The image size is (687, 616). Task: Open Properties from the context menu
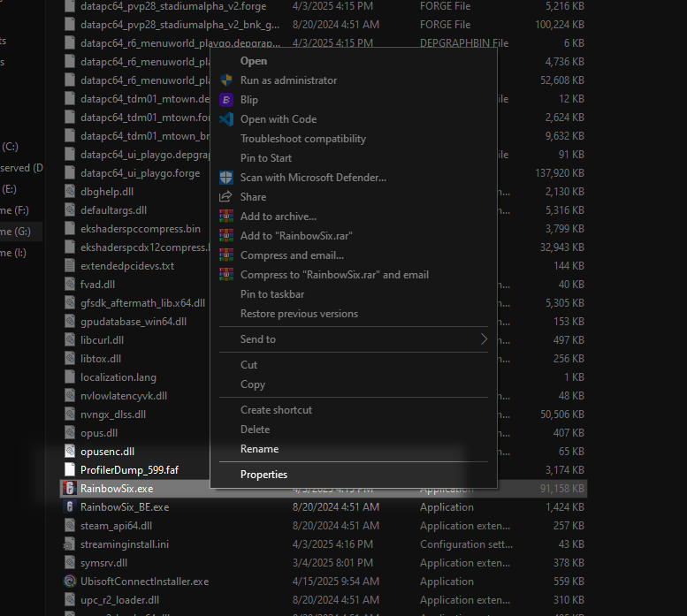point(353,475)
